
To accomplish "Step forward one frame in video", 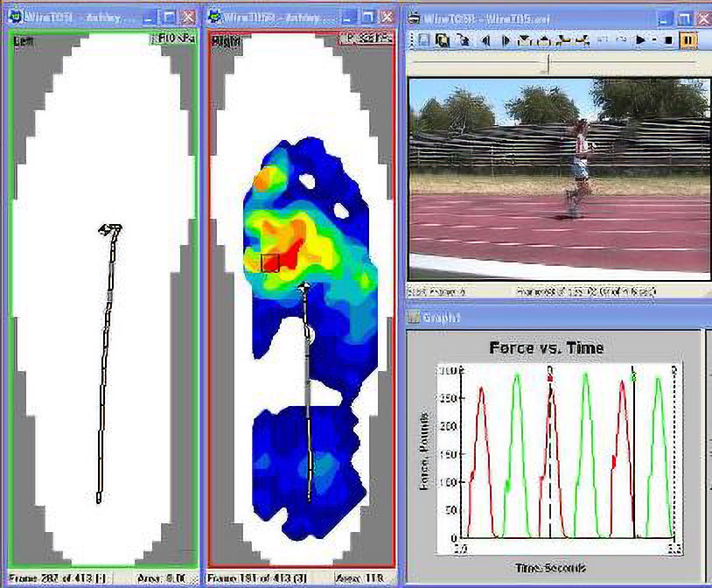I will [x=506, y=40].
